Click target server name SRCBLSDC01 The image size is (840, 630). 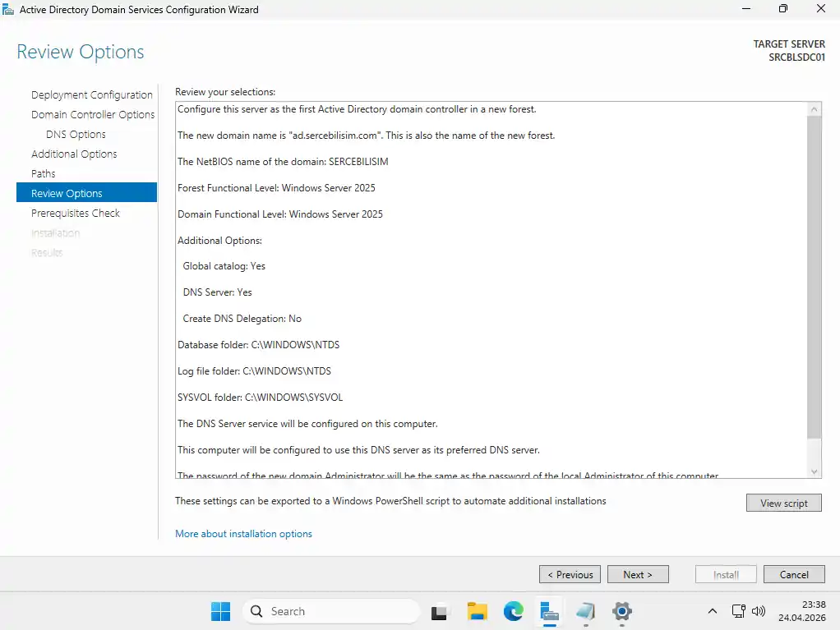click(796, 57)
